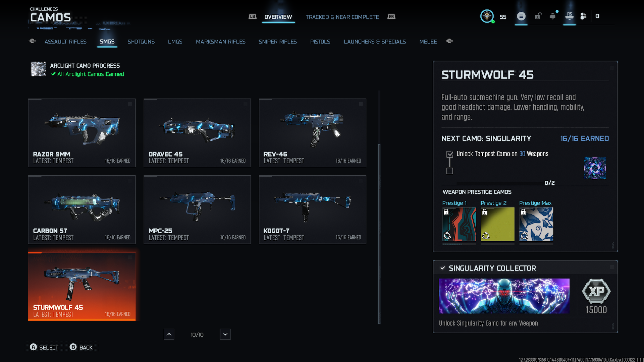This screenshot has width=644, height=362.
Task: Click the Back button prompt
Action: (x=81, y=347)
